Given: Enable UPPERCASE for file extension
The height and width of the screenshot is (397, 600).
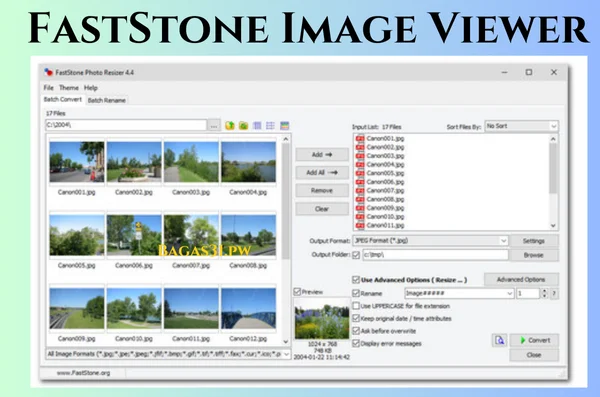Looking at the screenshot, I should (x=356, y=306).
